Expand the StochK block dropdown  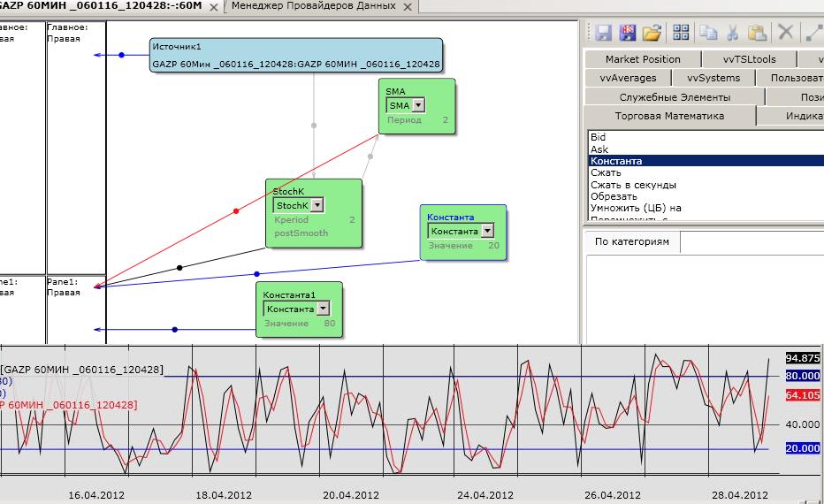pos(317,205)
